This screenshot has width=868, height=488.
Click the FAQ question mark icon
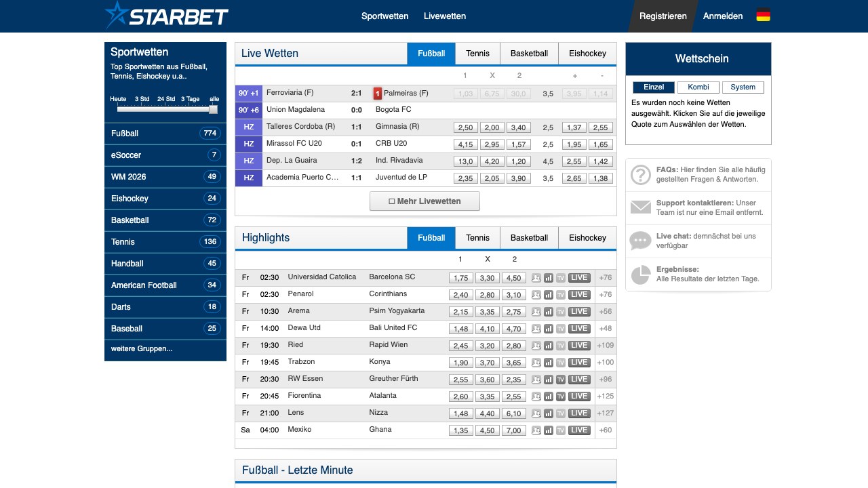pos(641,175)
